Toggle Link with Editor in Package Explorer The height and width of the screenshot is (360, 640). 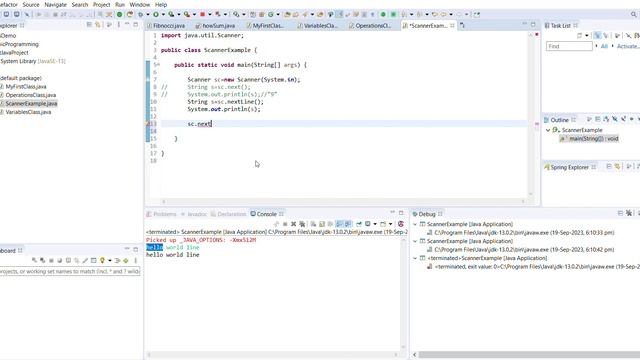tap(98, 25)
